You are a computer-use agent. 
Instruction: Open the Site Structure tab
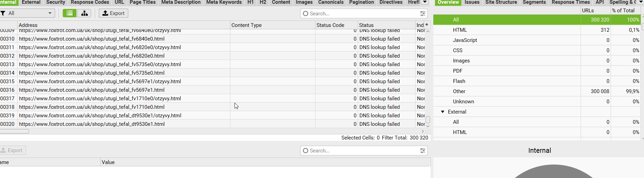click(501, 2)
